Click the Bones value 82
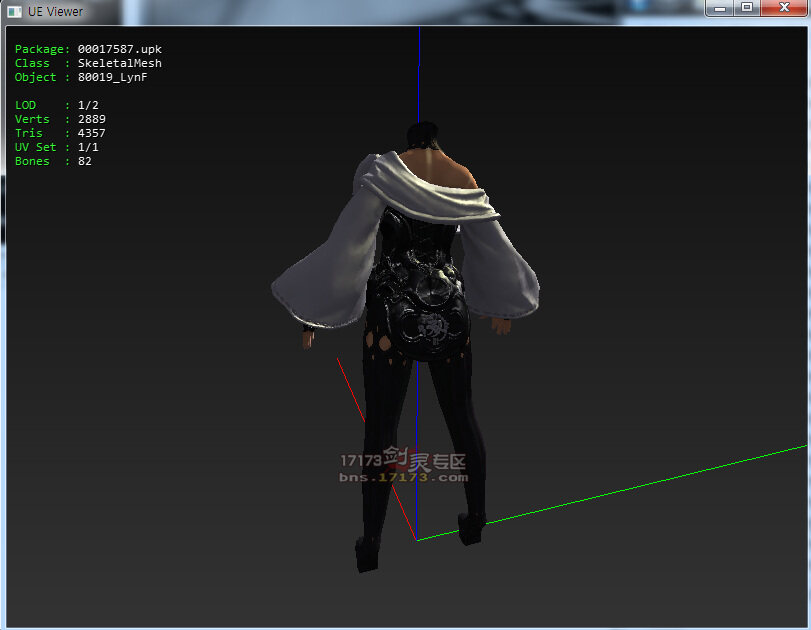The image size is (811, 630). [x=84, y=161]
